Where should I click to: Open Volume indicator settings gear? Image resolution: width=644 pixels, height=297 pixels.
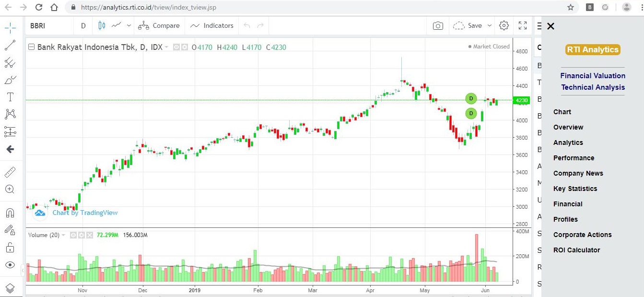pyautogui.click(x=81, y=235)
